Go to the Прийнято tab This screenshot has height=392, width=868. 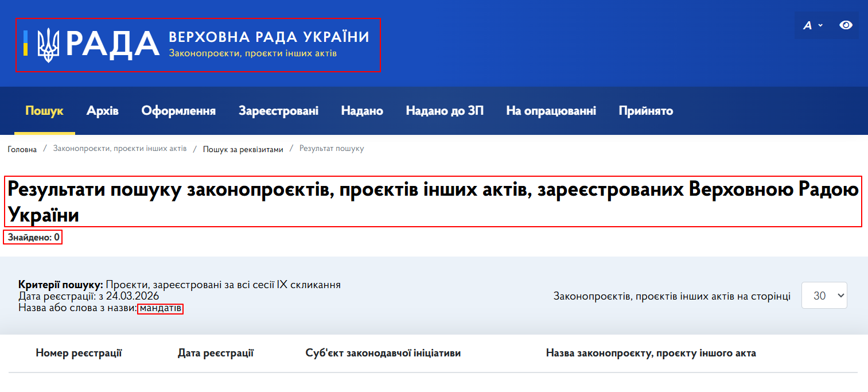click(x=645, y=111)
